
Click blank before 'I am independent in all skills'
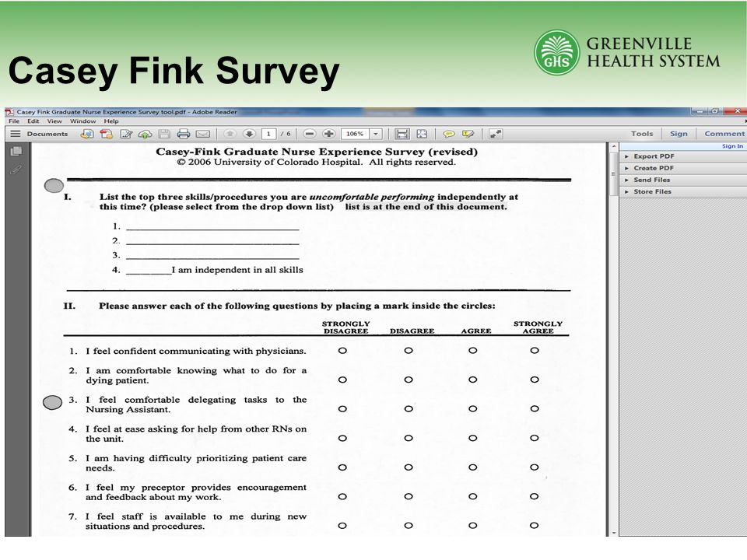click(149, 271)
